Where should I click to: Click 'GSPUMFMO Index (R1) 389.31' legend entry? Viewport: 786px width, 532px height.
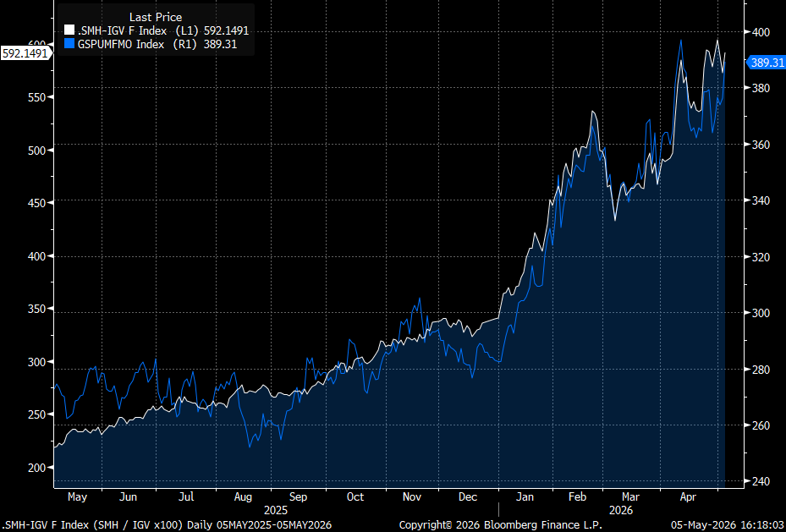151,44
